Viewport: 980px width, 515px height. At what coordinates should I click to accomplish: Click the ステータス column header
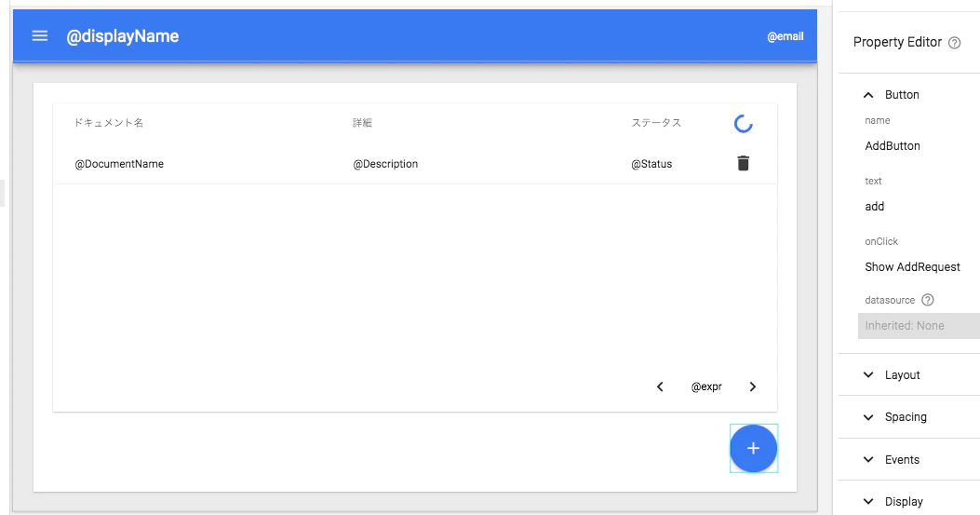[x=656, y=123]
